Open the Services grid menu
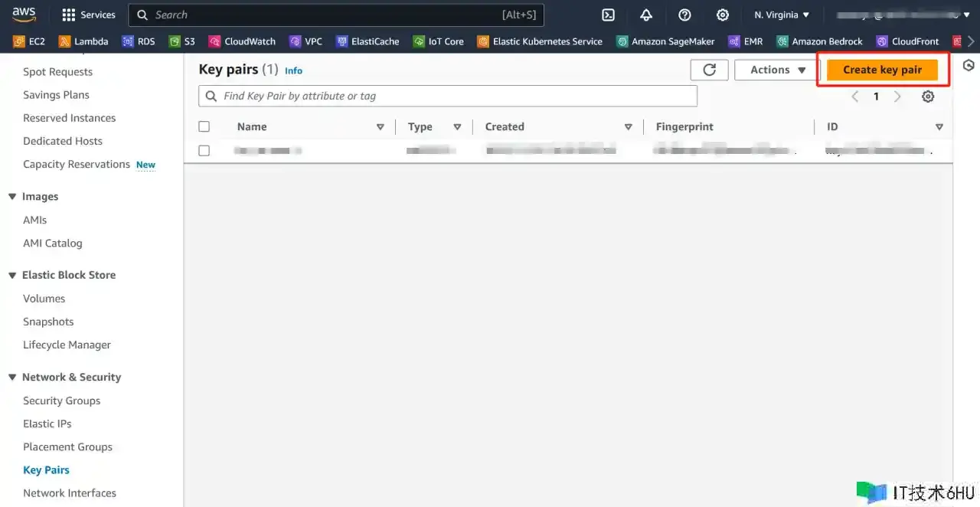 tap(88, 15)
